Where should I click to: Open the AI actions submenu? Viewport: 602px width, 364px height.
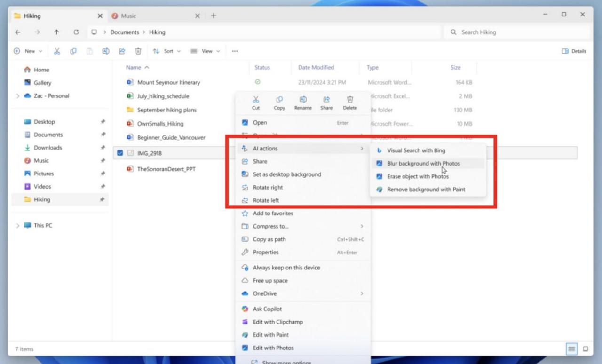(303, 149)
